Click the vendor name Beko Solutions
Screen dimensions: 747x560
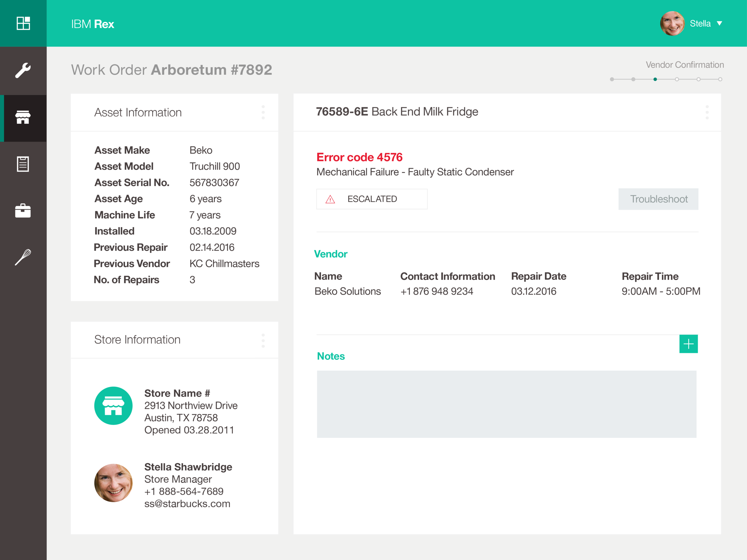coord(348,291)
